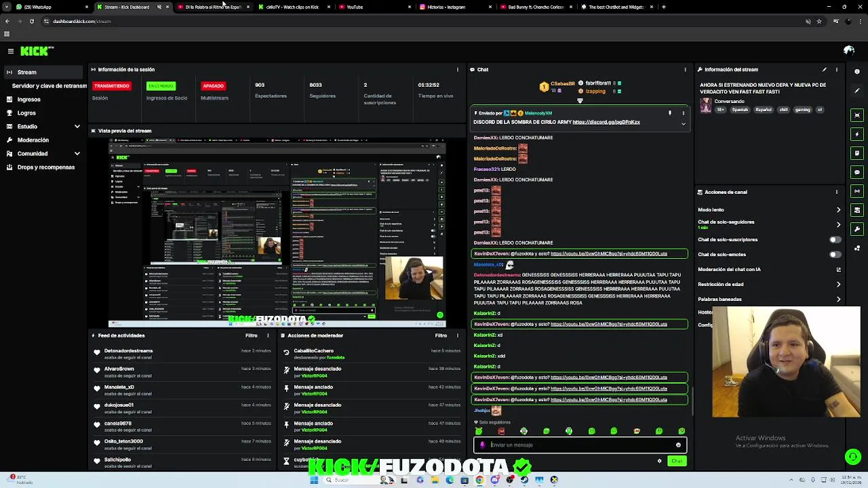This screenshot has height=488, width=868.
Task: Open chat settings gear next to Chat button
Action: [x=659, y=461]
